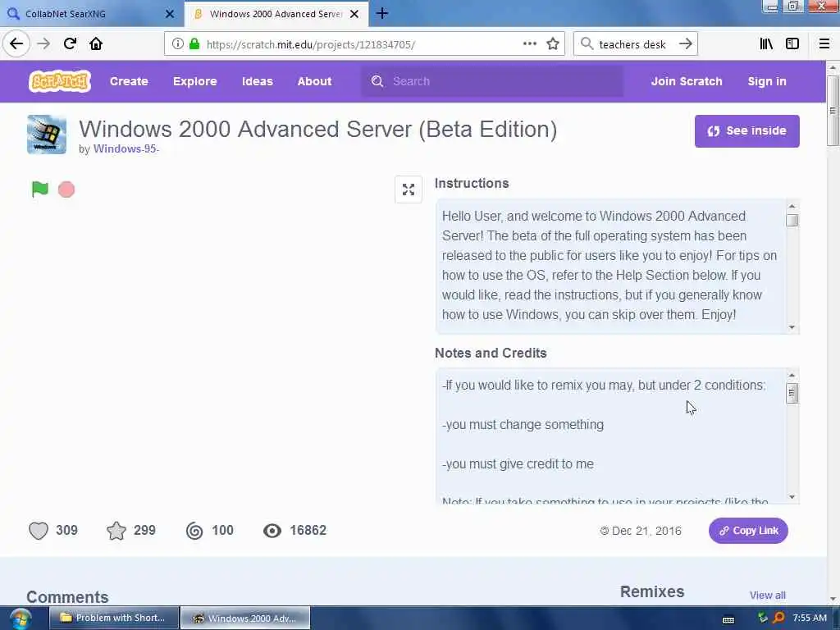
Task: Open the Windows Start button
Action: (21, 619)
